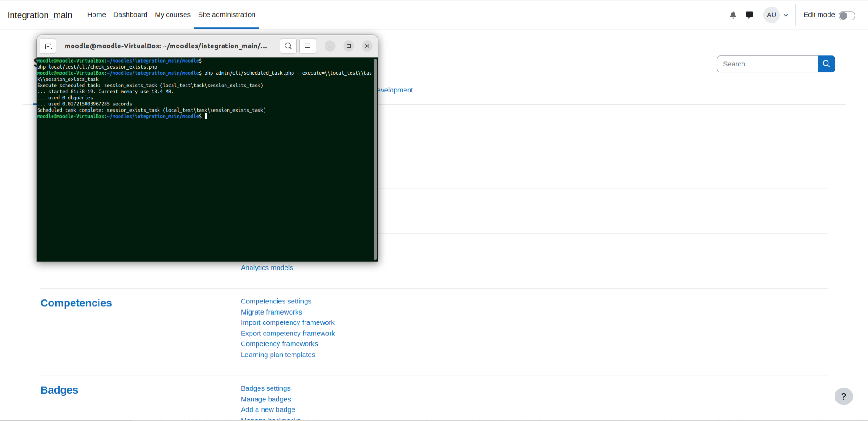Open the Dashboard menu item

coord(130,15)
